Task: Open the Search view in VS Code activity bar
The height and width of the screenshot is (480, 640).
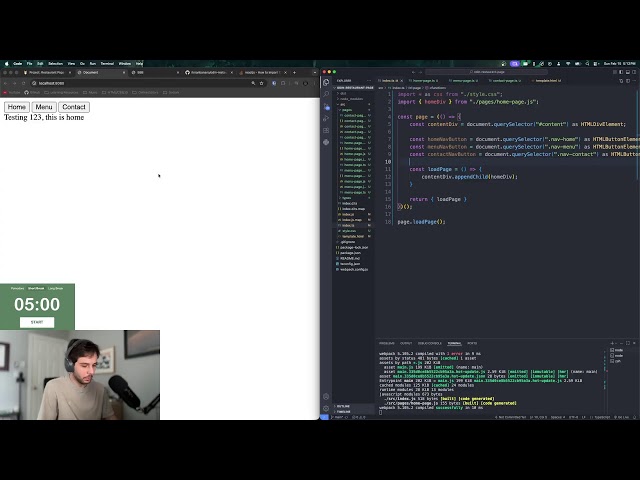Action: (326, 94)
